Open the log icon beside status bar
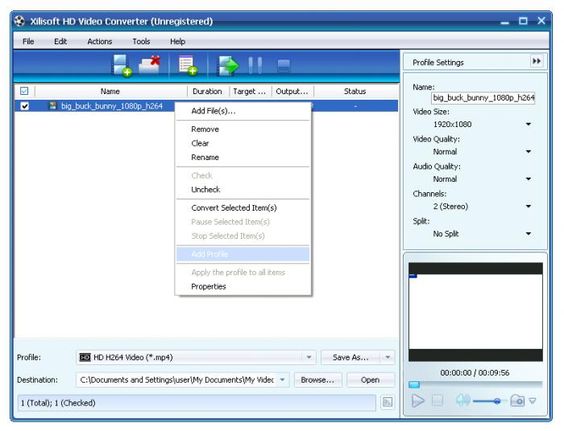This screenshot has width=564, height=431. (x=387, y=402)
